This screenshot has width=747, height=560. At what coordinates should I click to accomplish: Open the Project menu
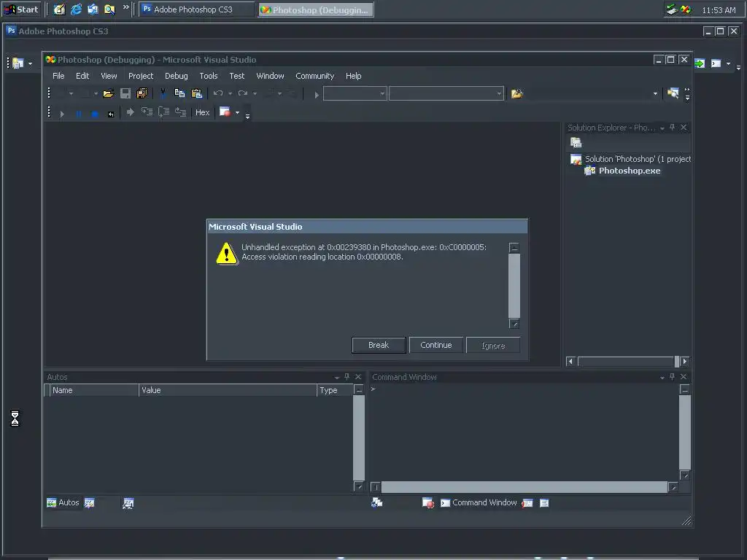141,76
